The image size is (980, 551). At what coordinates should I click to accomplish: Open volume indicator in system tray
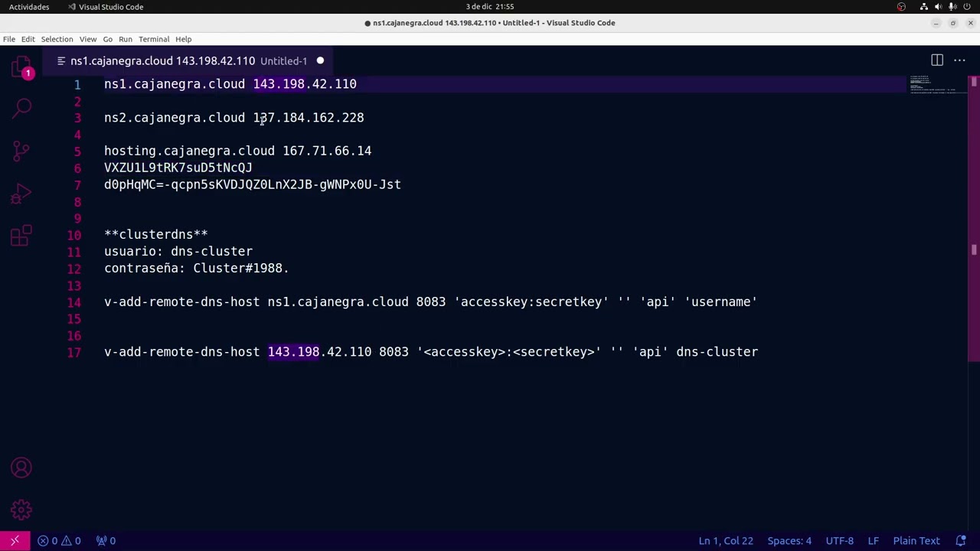(939, 7)
